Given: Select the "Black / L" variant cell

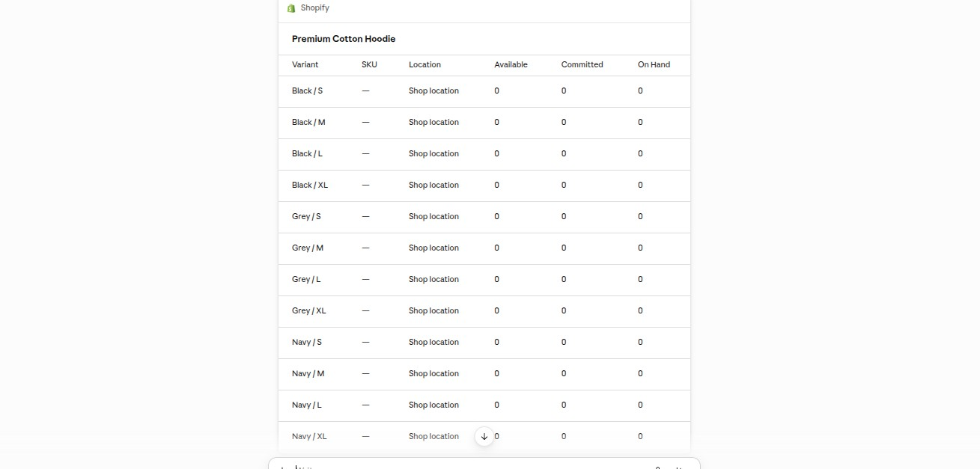Looking at the screenshot, I should click(x=307, y=154).
